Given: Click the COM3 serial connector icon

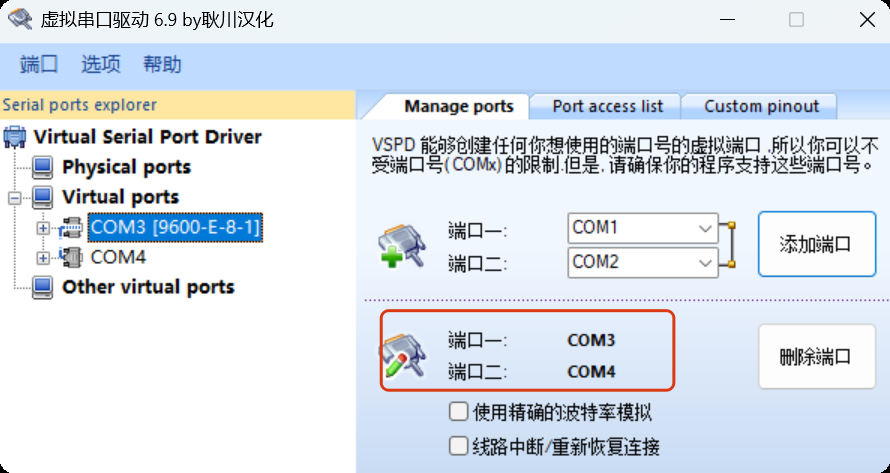Looking at the screenshot, I should pos(72,228).
